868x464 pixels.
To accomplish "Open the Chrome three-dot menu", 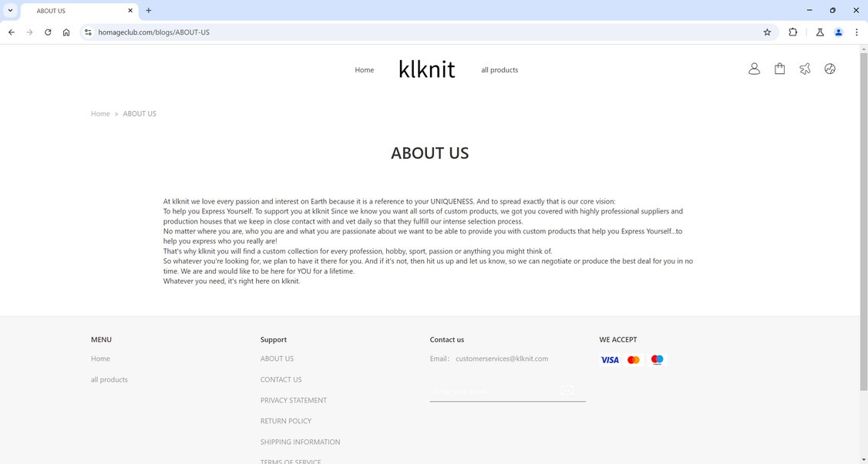I will (x=856, y=32).
